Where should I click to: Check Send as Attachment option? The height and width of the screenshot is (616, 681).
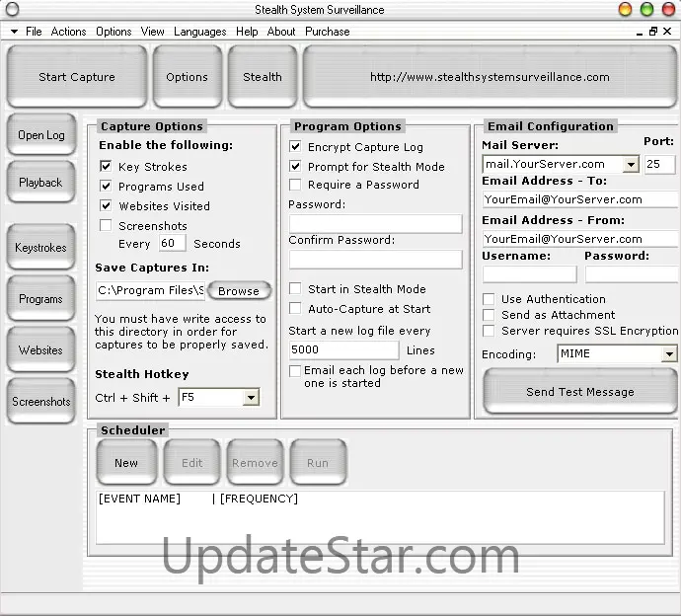coord(489,315)
